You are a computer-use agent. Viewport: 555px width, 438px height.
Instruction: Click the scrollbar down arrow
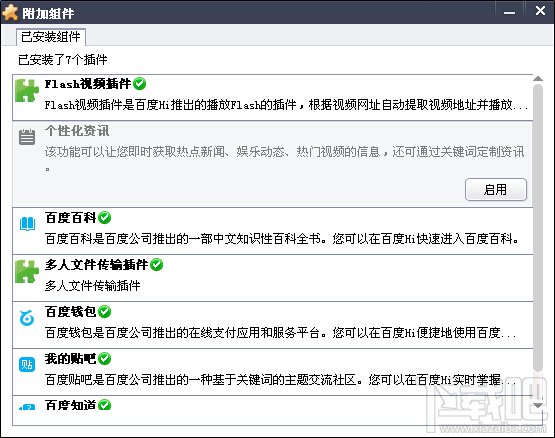538,405
